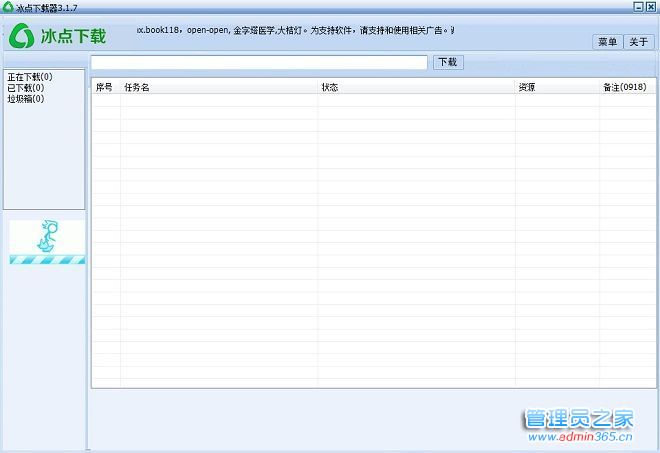This screenshot has height=453, width=660.
Task: Focus the URL input field
Action: pyautogui.click(x=259, y=62)
